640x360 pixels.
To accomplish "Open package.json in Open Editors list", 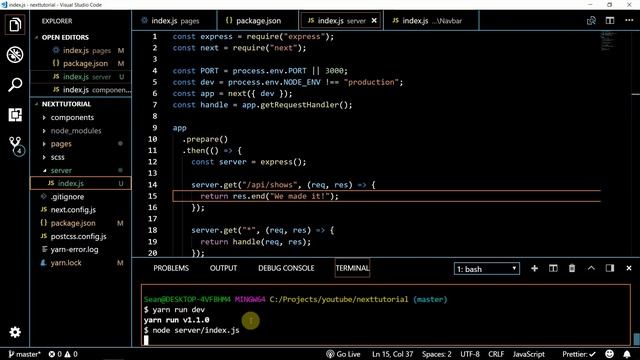I will point(81,64).
